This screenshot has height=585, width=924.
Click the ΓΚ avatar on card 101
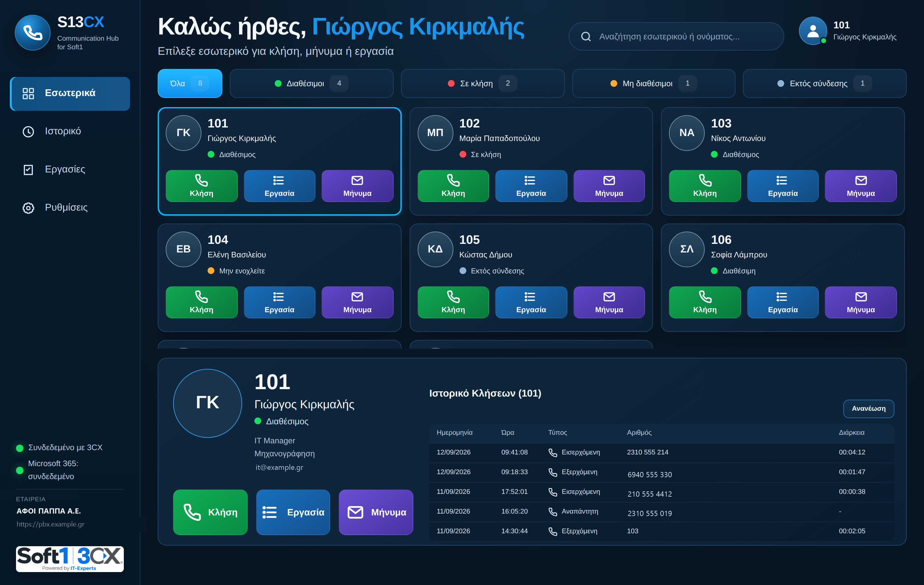tap(184, 133)
